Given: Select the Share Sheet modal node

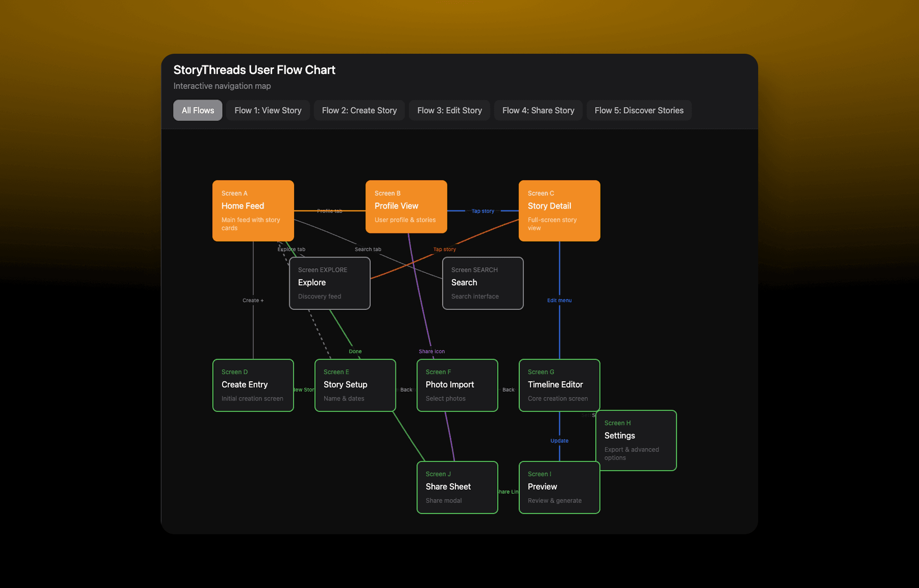Looking at the screenshot, I should [x=457, y=487].
